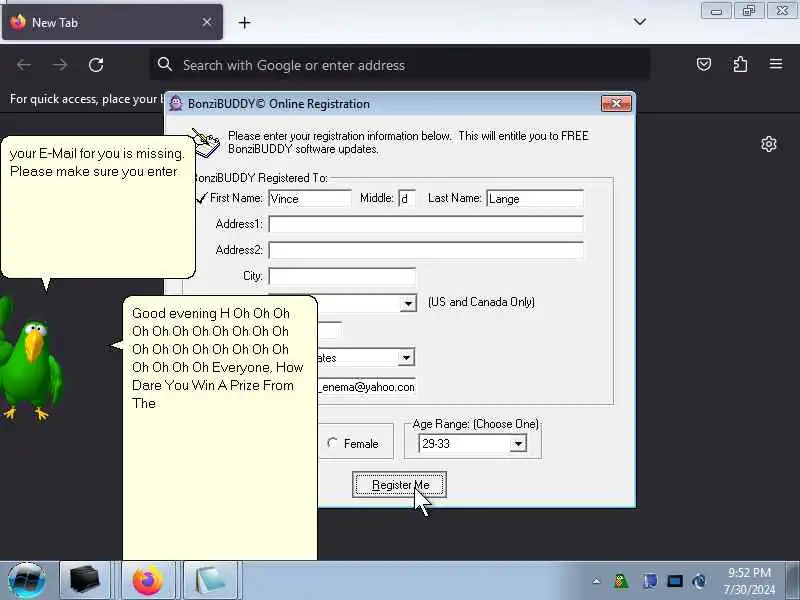Click into the Address1 text field
The width and height of the screenshot is (800, 600).
426,224
